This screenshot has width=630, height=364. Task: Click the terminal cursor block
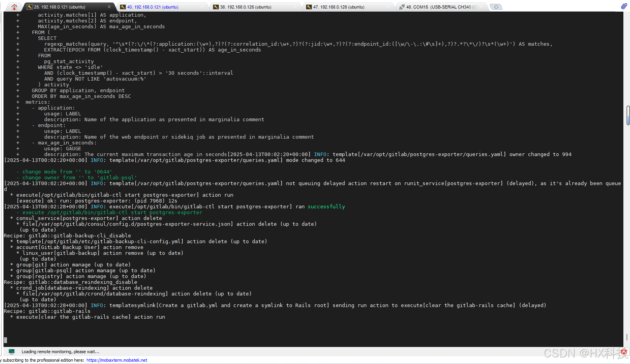click(5, 340)
